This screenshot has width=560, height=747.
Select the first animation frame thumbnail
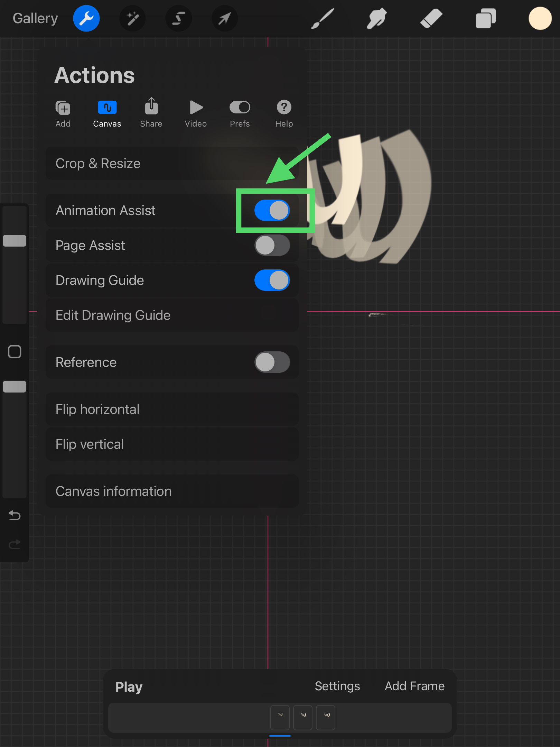click(x=280, y=717)
